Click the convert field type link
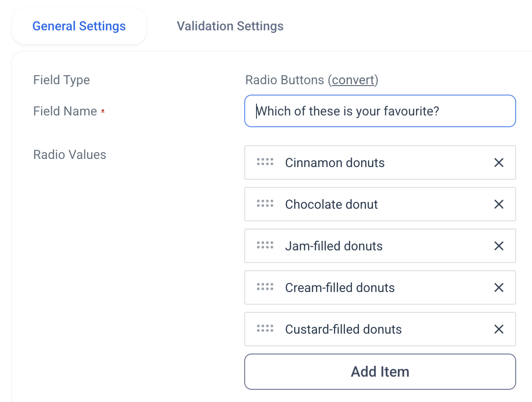Viewport: 532px width, 402px height. pos(353,80)
